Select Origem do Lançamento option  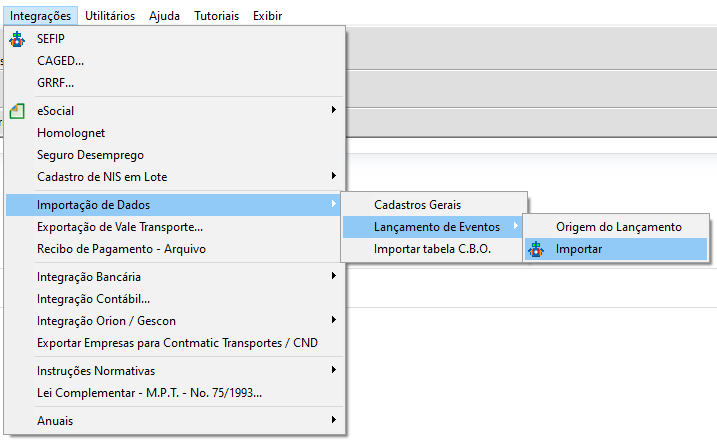click(x=618, y=227)
